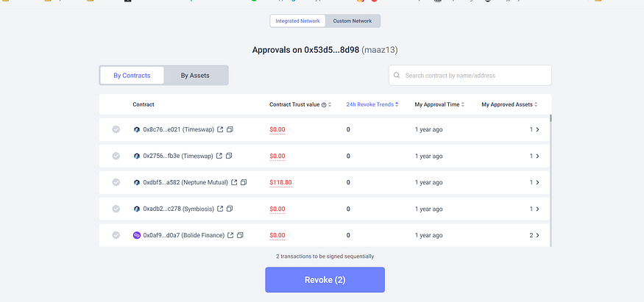This screenshot has width=644, height=302.
Task: Toggle checkbox for Neptune Mutual row
Action: coord(116,182)
